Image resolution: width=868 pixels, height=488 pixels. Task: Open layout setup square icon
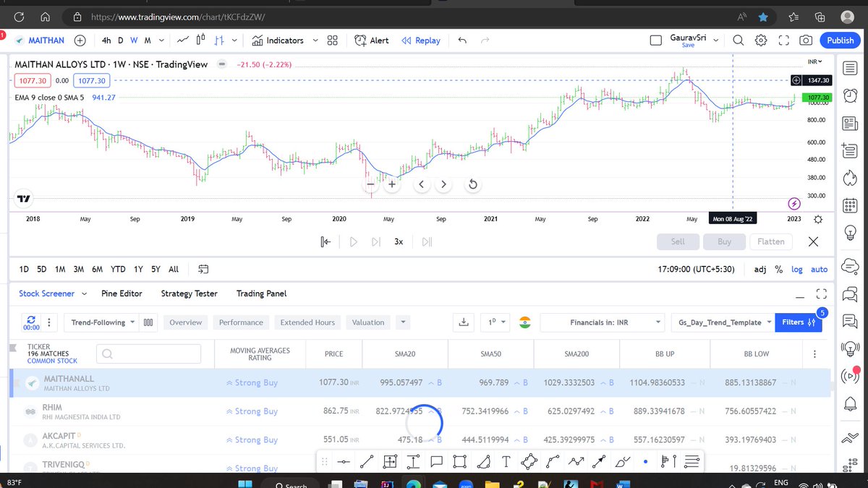(x=656, y=40)
